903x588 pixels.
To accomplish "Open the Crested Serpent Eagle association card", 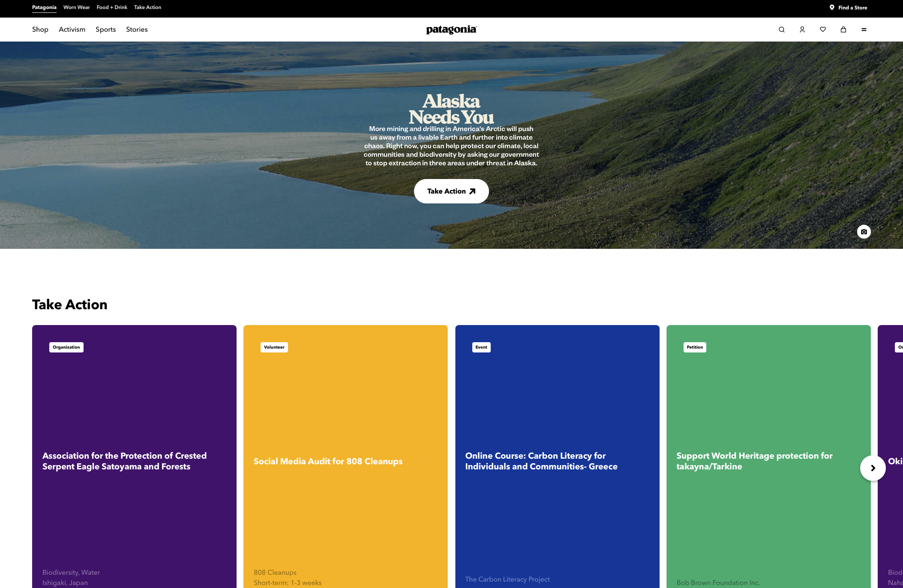I will (x=134, y=457).
